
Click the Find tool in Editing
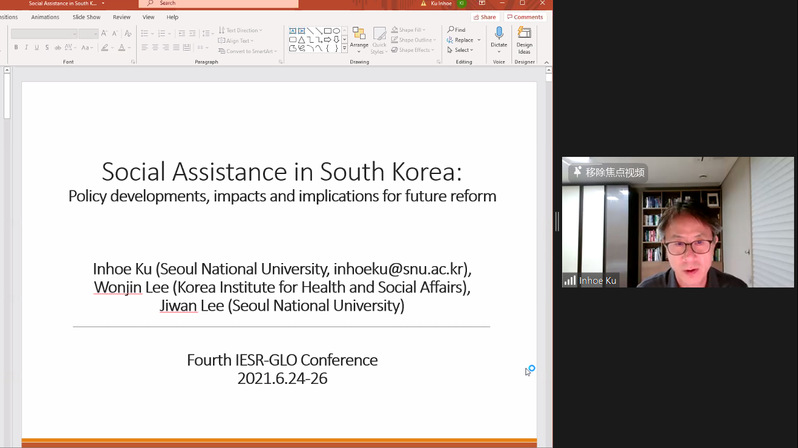(456, 30)
